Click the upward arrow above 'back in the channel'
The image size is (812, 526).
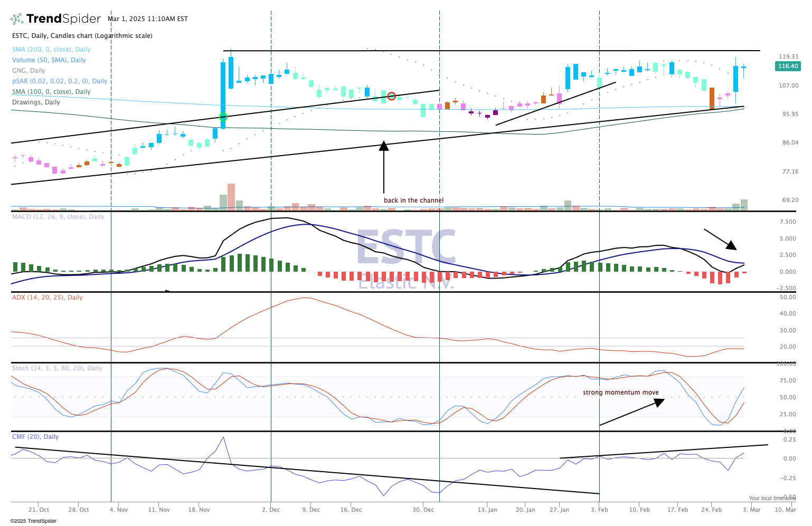click(x=384, y=167)
